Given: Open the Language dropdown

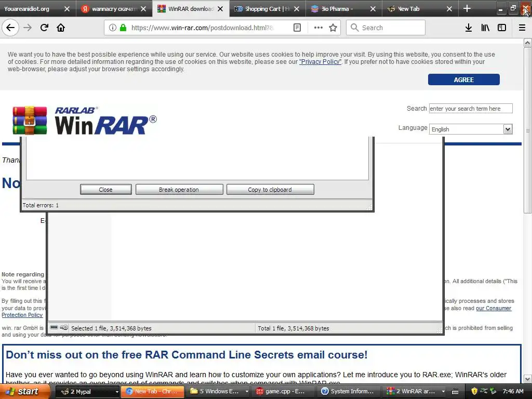Looking at the screenshot, I should (x=471, y=129).
